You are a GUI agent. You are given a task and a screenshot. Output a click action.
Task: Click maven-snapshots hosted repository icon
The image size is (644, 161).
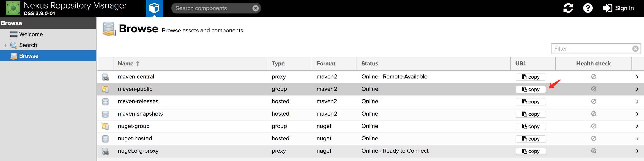[105, 114]
